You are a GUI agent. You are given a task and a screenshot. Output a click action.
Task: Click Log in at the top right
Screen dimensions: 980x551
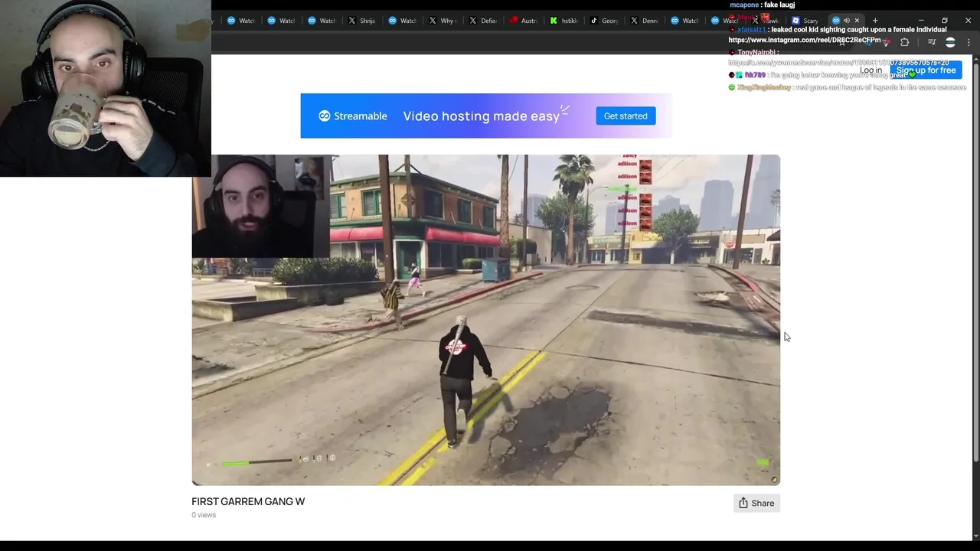(871, 70)
